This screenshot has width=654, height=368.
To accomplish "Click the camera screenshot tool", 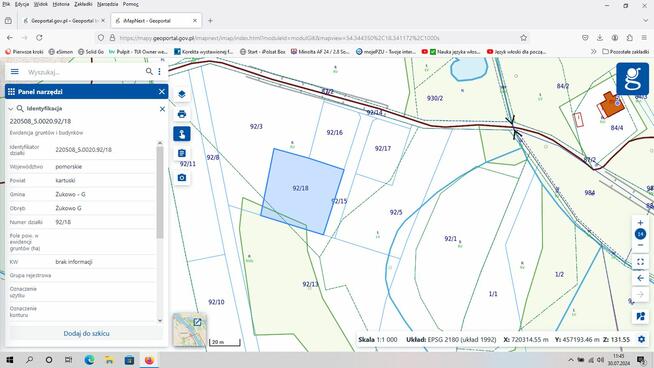I will [182, 178].
